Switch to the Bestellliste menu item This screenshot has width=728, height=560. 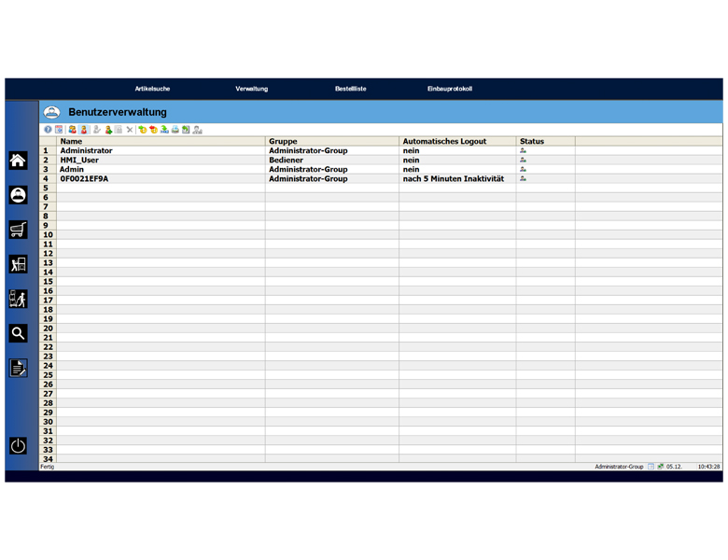[351, 89]
